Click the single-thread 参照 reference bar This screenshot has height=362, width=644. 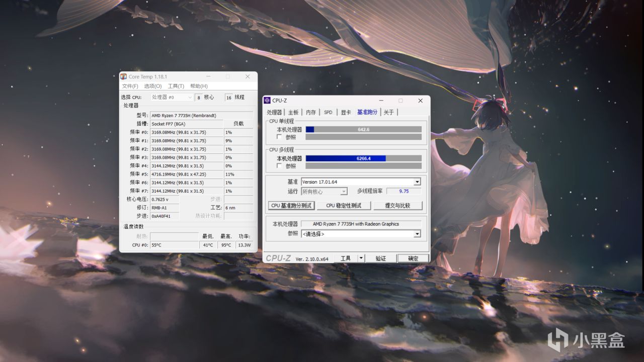tap(363, 137)
